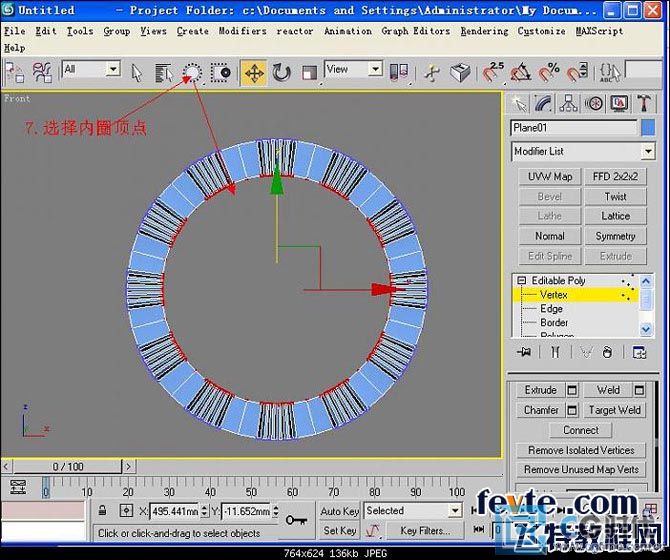Open Extrude settings box
The height and width of the screenshot is (560, 670).
coord(572,390)
